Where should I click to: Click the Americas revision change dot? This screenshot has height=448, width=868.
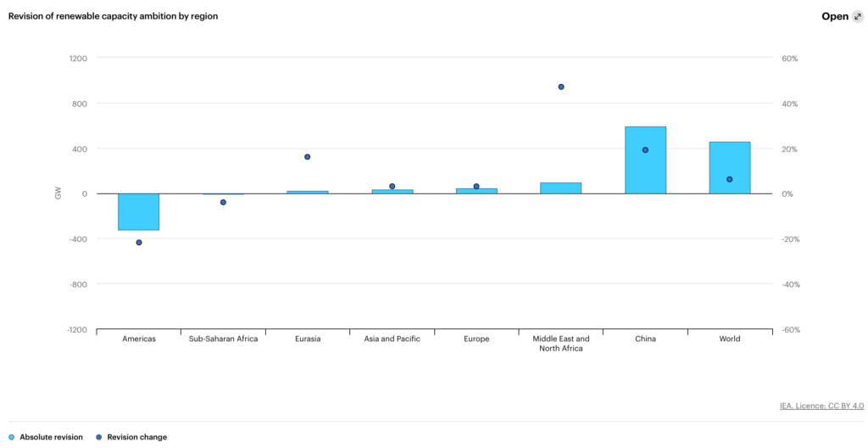click(x=138, y=243)
